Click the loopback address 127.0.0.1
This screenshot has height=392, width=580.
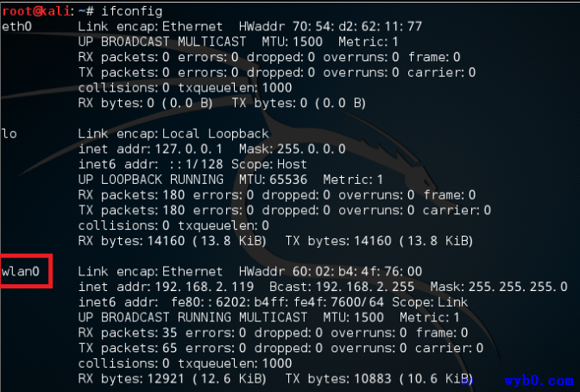point(189,149)
